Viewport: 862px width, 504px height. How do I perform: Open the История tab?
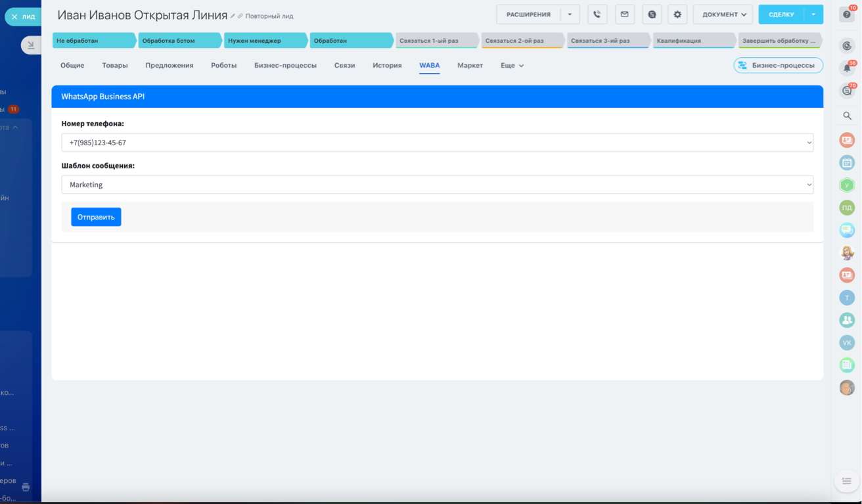coord(387,66)
